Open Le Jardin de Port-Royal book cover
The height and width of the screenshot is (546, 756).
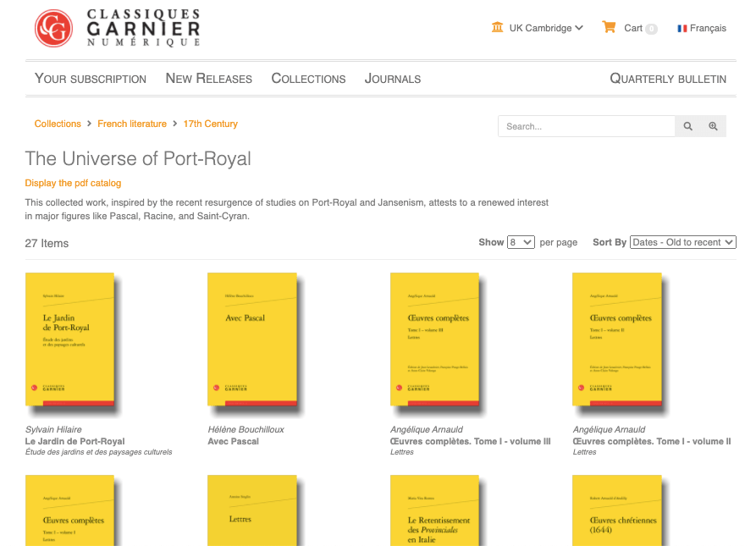pyautogui.click(x=69, y=339)
